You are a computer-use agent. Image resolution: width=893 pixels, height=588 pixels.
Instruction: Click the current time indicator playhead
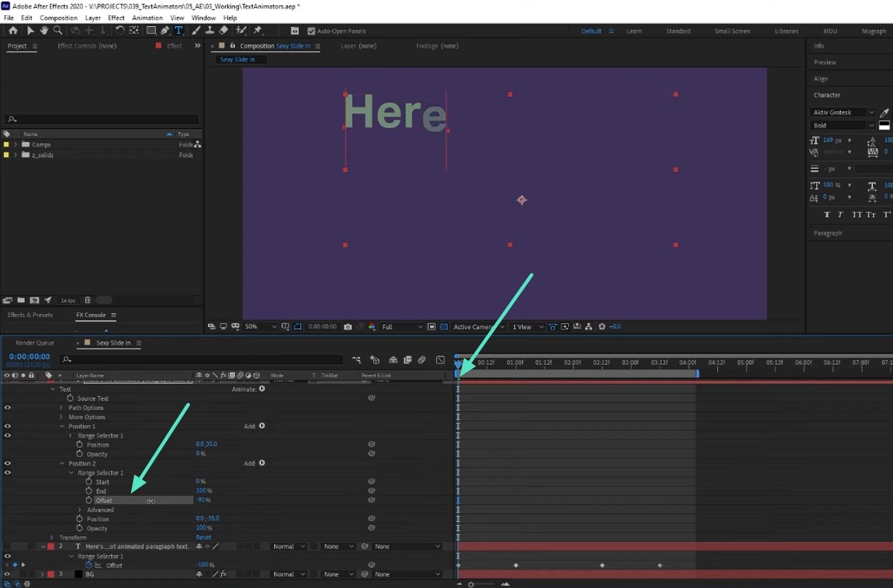click(x=457, y=364)
